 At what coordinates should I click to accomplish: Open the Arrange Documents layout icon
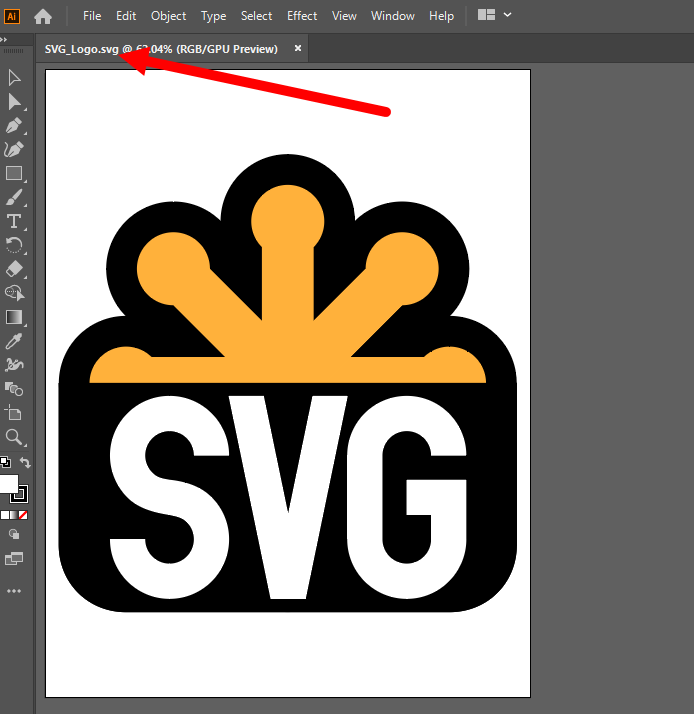[486, 15]
